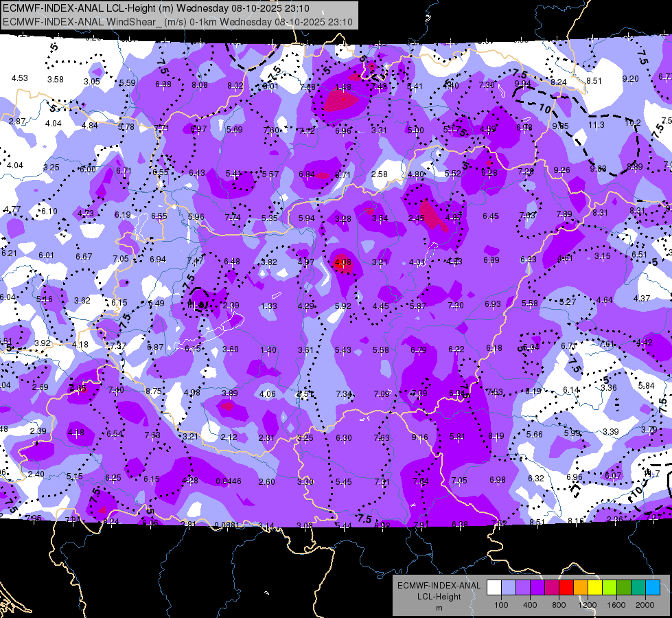Select the red legend color swatch
This screenshot has width=672, height=618.
[x=566, y=587]
